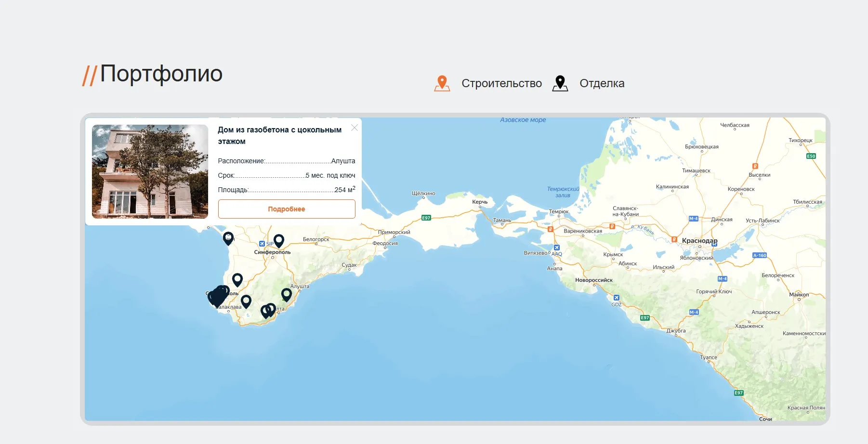
Task: Click the Джубга label on map
Action: click(x=676, y=331)
